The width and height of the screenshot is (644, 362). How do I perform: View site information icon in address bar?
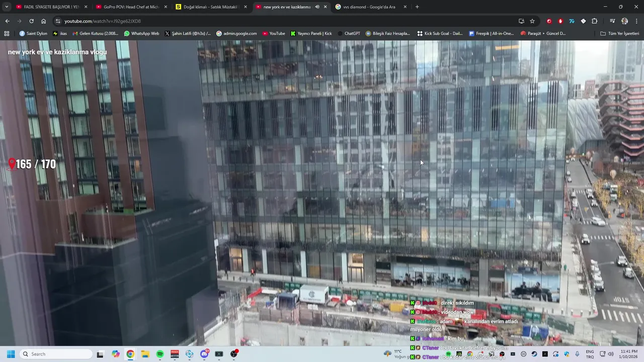(x=58, y=21)
